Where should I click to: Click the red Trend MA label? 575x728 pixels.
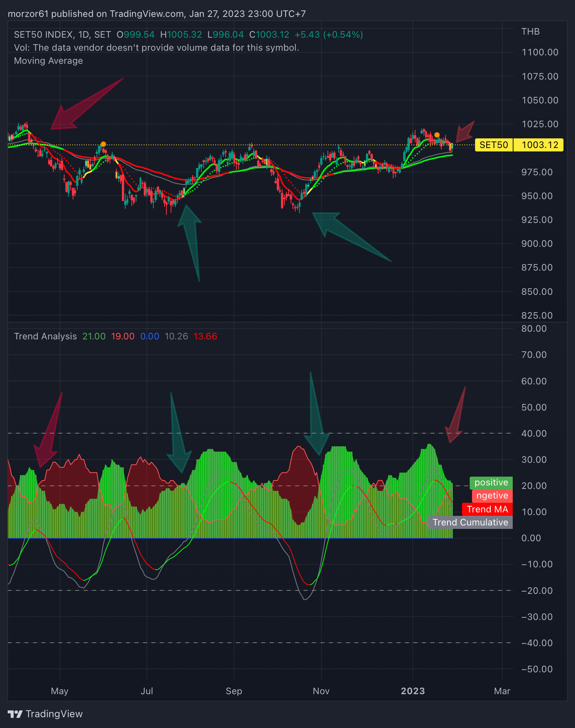pyautogui.click(x=487, y=509)
